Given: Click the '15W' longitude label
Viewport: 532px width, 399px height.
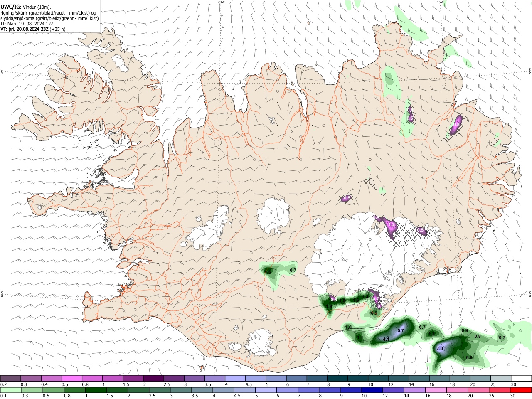Looking at the screenshot, I should pos(440,2).
